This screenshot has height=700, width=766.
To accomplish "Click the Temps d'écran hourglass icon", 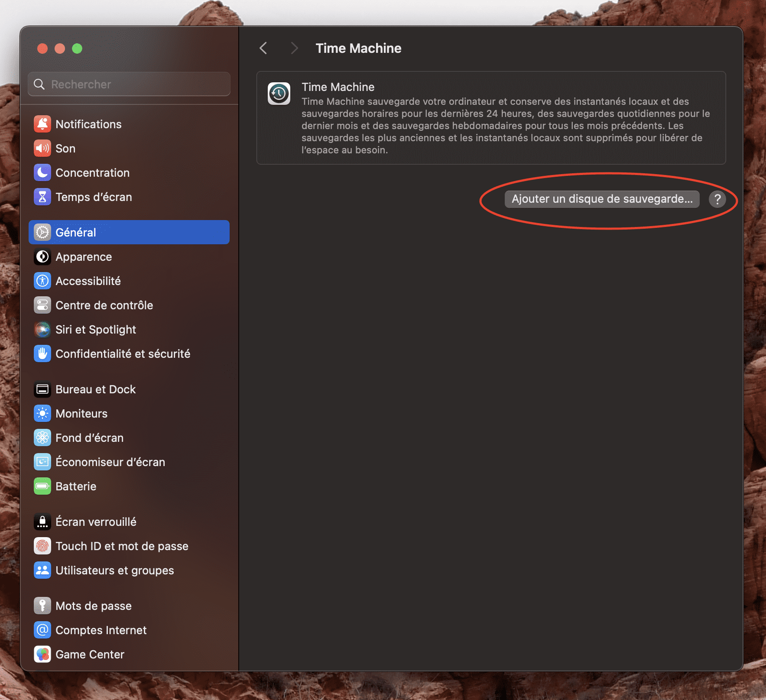I will coord(42,197).
